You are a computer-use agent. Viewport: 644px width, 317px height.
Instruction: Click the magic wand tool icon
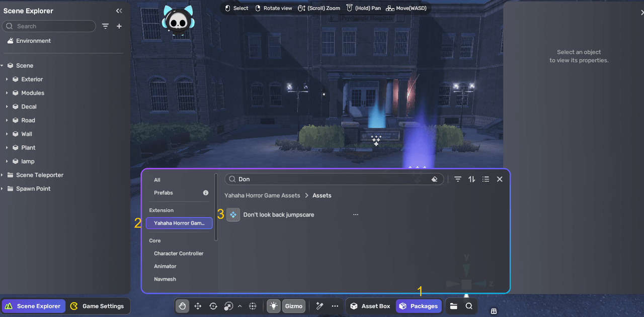319,306
